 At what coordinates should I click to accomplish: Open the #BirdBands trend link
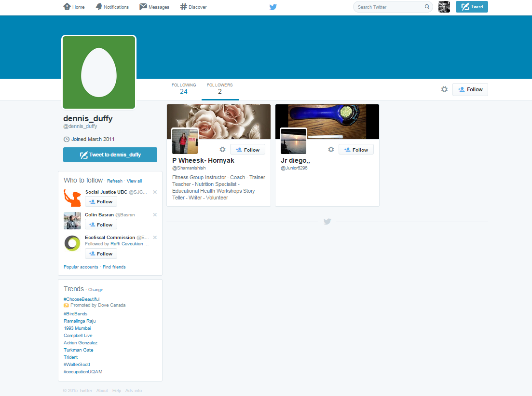click(x=75, y=314)
